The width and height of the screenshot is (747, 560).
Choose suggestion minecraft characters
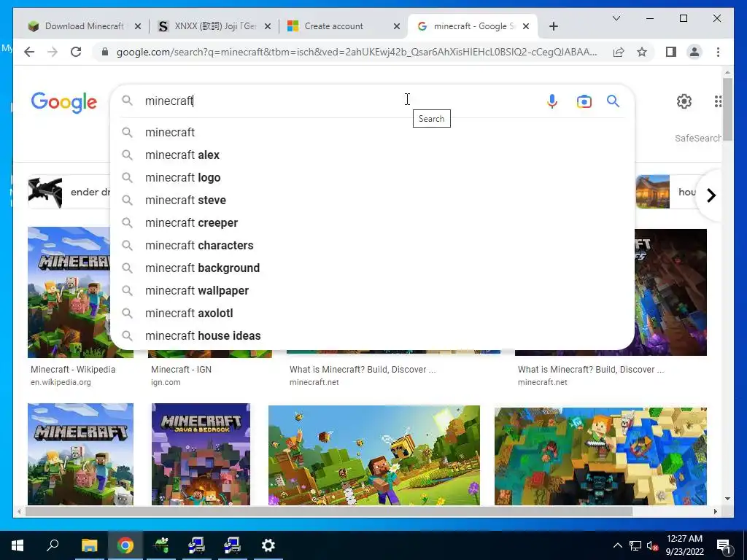coord(371,245)
